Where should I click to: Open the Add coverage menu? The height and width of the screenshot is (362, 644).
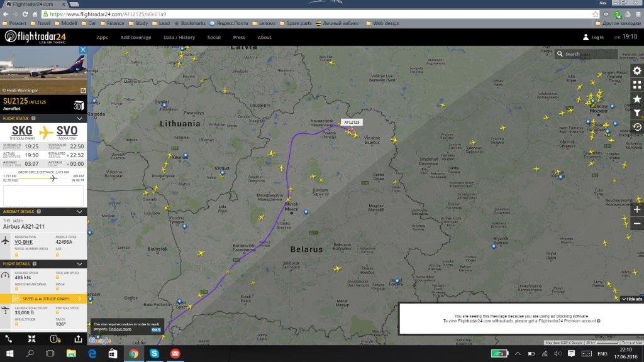coord(136,37)
